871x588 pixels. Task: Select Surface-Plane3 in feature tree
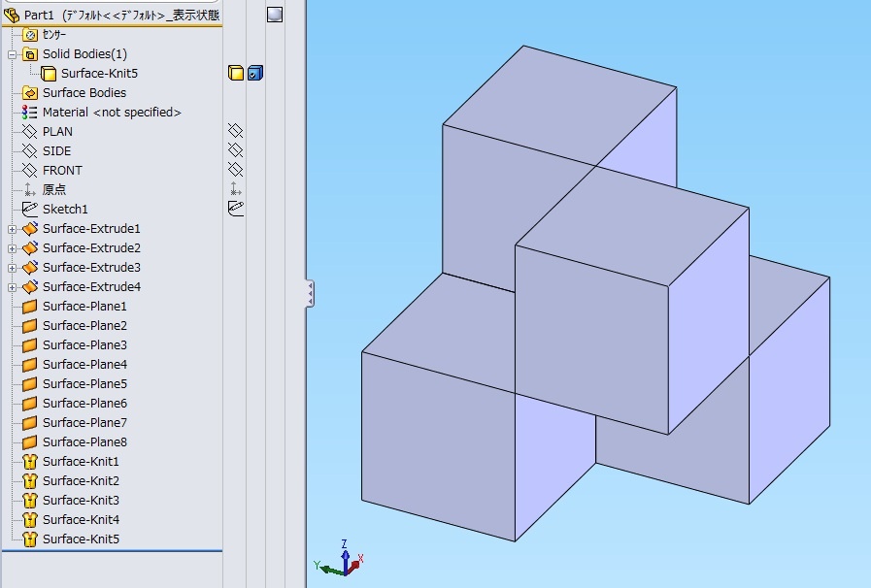(x=84, y=345)
